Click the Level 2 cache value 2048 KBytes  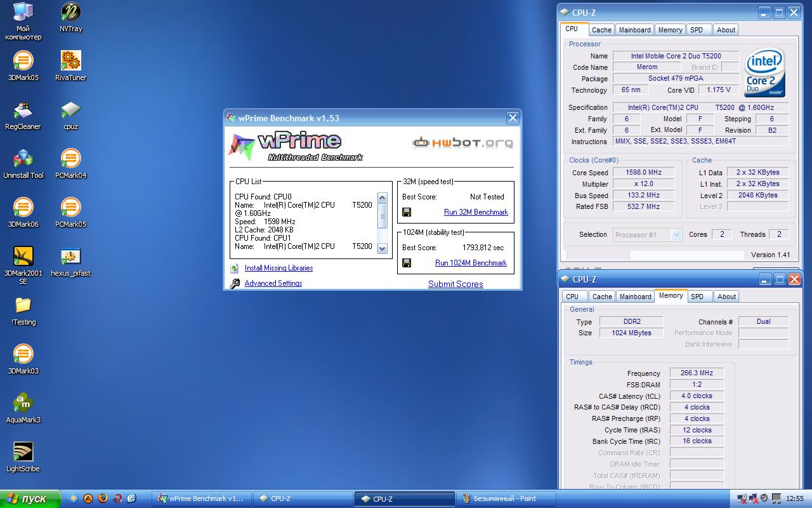click(x=757, y=195)
